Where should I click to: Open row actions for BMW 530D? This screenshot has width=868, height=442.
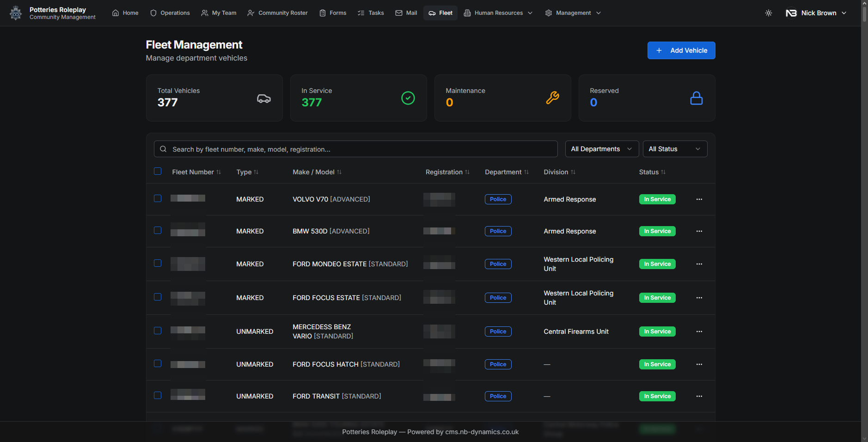tap(699, 231)
